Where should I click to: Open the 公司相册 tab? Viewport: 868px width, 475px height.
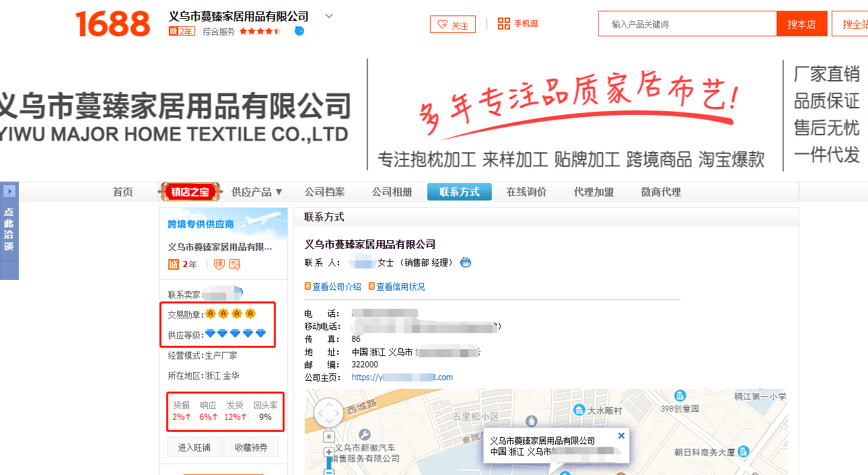pos(392,192)
